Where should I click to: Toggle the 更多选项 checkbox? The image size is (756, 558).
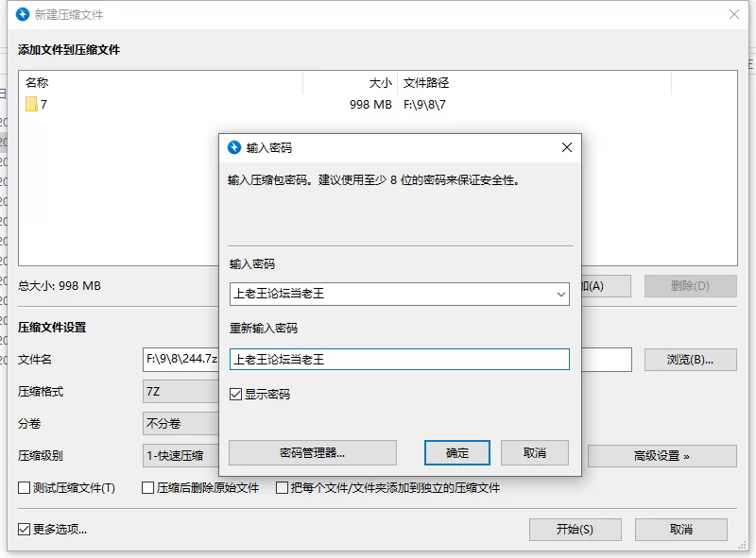pyautogui.click(x=24, y=529)
